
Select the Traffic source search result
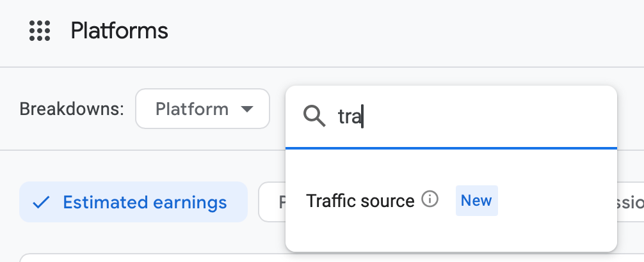coord(360,201)
